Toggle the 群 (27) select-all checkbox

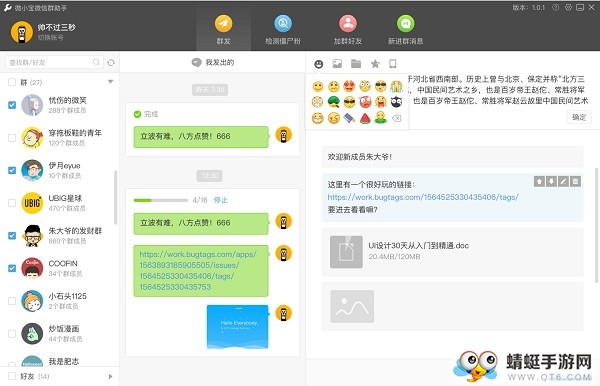[x=12, y=82]
